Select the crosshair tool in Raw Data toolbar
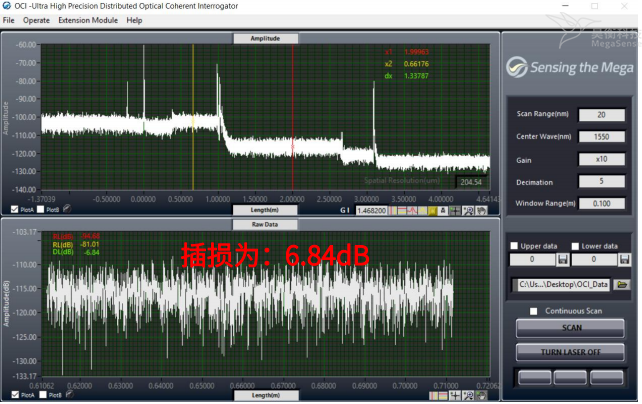 455,396
